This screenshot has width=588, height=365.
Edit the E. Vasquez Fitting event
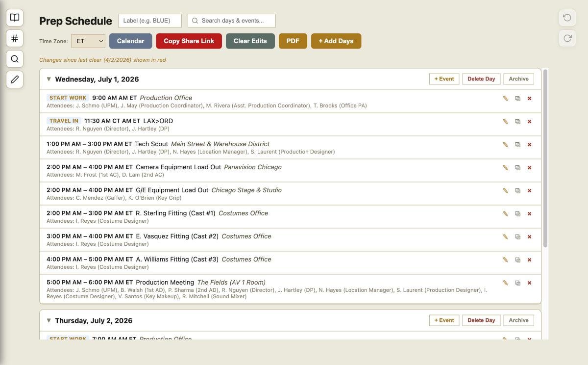click(505, 237)
